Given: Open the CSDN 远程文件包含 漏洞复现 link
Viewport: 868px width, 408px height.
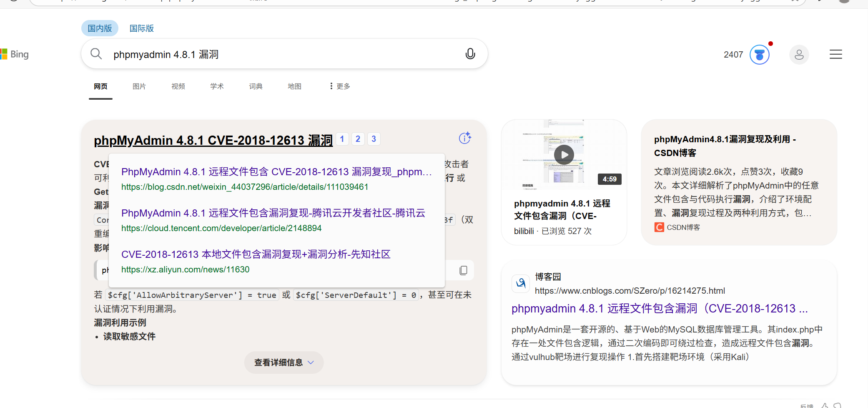Looking at the screenshot, I should pyautogui.click(x=276, y=172).
